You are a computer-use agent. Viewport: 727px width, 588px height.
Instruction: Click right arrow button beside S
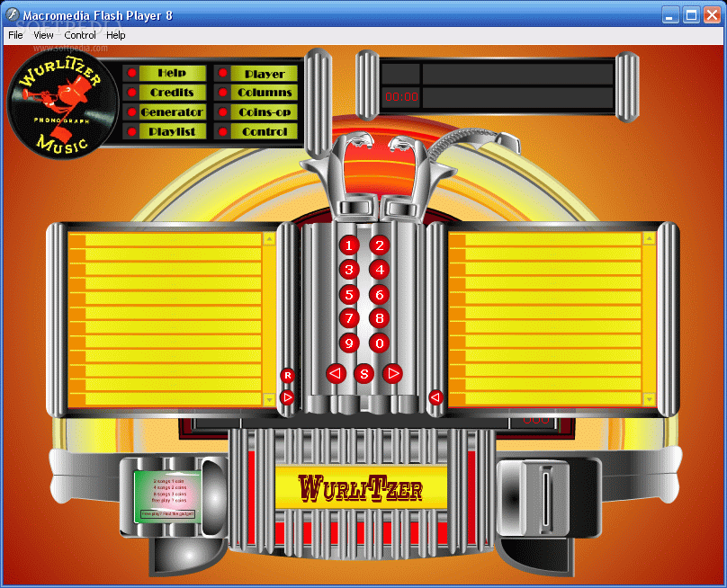[392, 373]
